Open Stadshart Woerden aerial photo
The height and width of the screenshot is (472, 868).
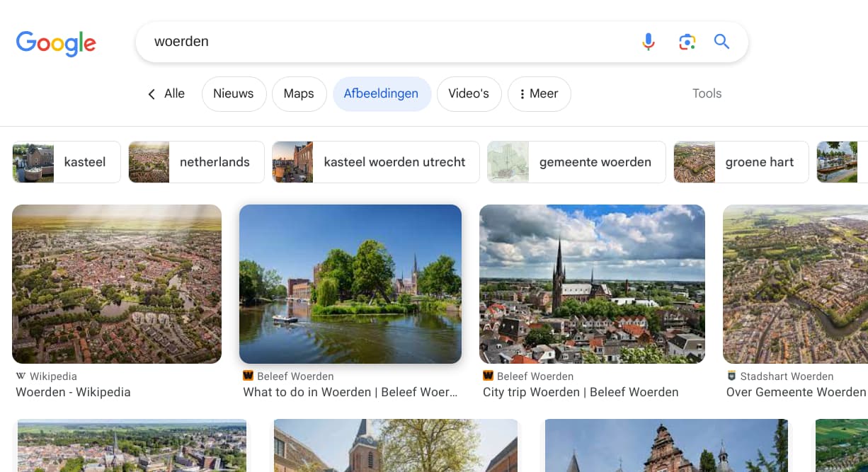coord(795,284)
